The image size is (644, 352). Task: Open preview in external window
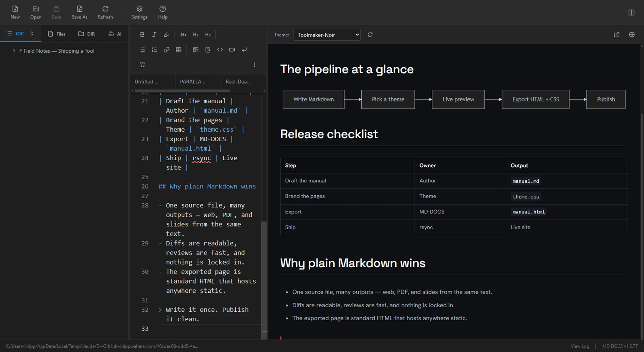617,35
